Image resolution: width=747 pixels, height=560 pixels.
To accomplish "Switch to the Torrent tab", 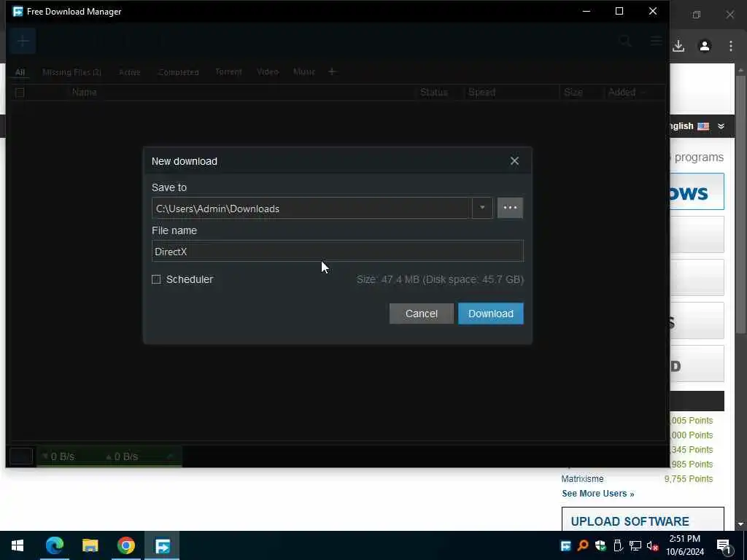I will (228, 71).
